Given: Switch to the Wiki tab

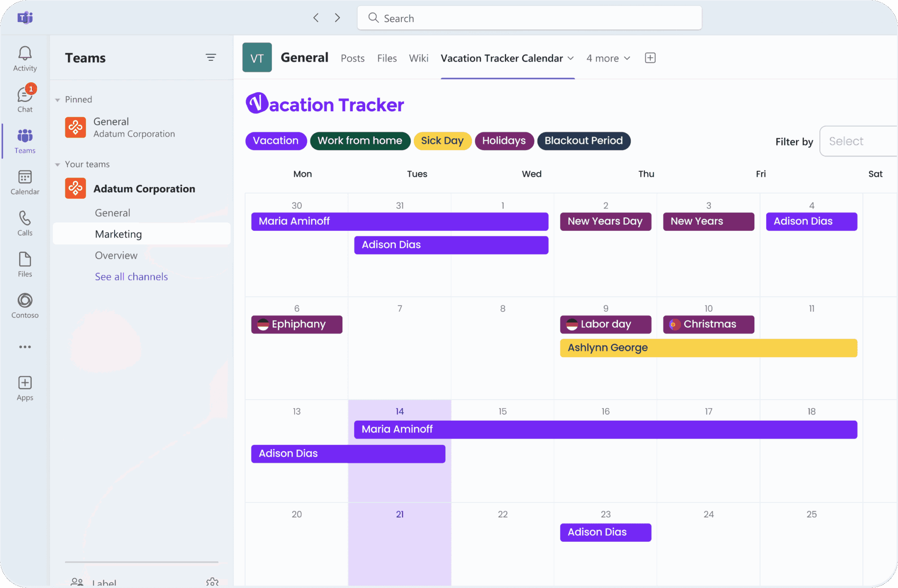Looking at the screenshot, I should click(x=418, y=58).
